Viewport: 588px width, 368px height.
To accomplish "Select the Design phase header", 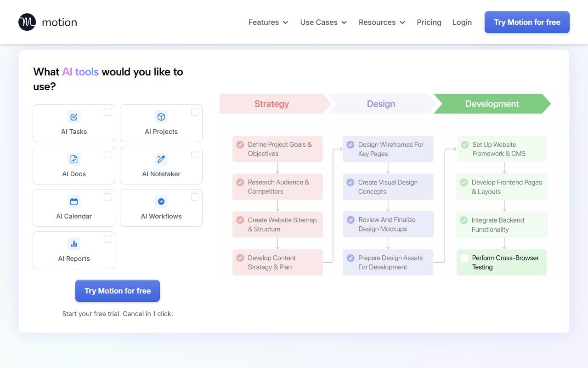I will (x=381, y=103).
